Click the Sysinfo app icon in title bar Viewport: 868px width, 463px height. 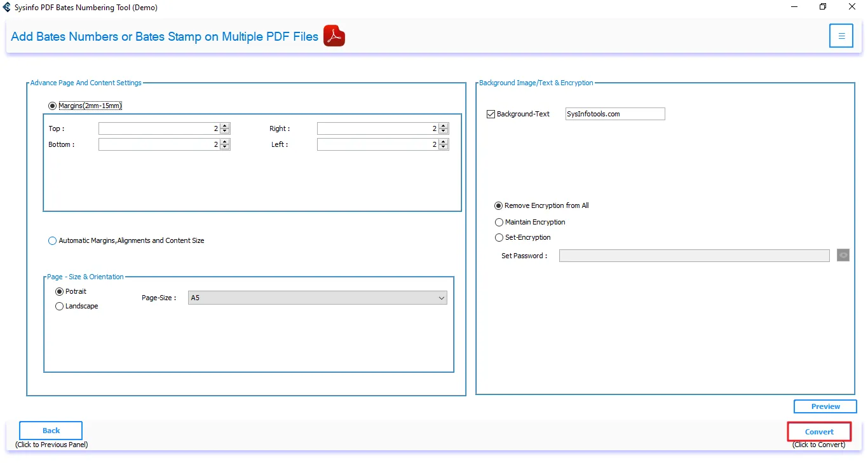tap(7, 8)
